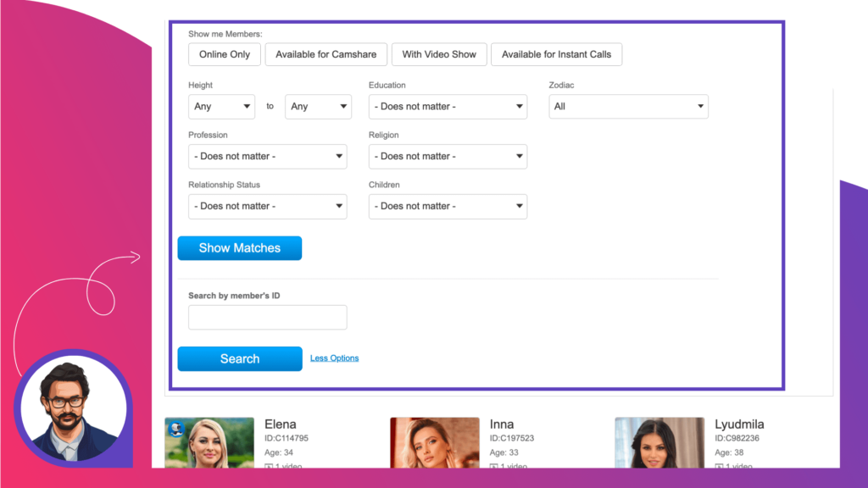868x488 pixels.
Task: Toggle Available for Instant Calls filter
Action: tap(556, 54)
